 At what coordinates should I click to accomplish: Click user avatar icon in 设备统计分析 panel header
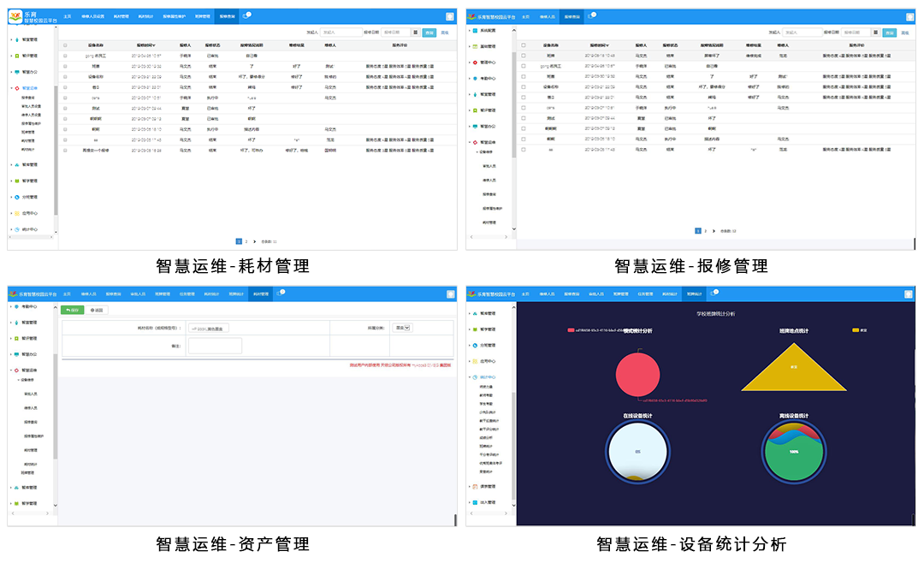(x=909, y=293)
